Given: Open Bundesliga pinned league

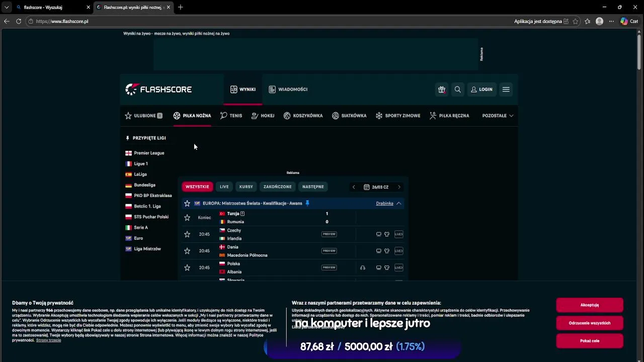Looking at the screenshot, I should (x=140, y=185).
